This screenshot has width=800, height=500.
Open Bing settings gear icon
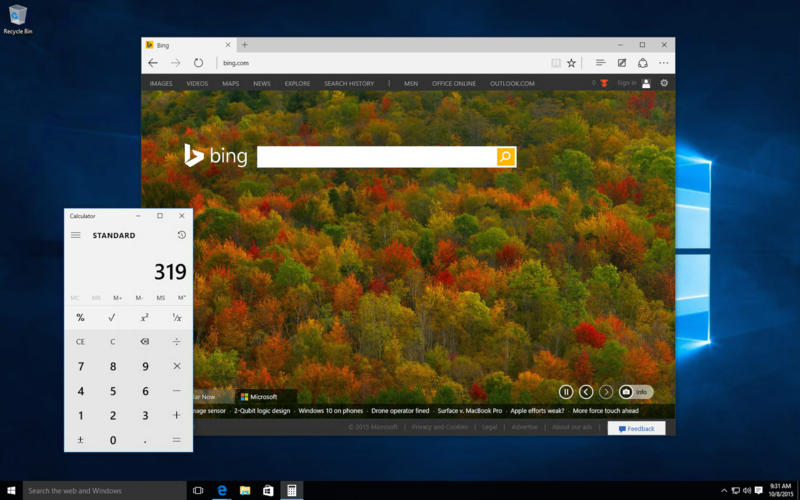pyautogui.click(x=664, y=83)
